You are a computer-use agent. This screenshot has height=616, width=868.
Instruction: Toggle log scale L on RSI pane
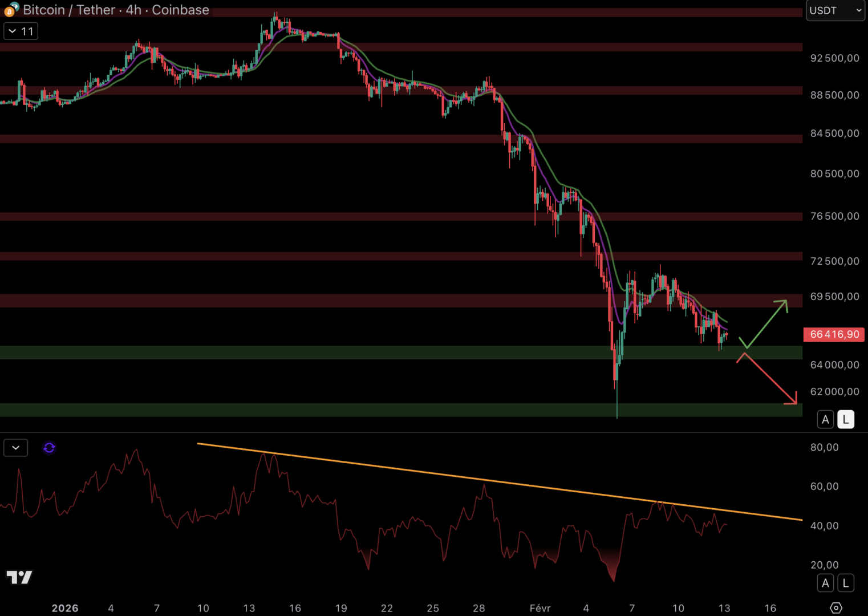[846, 583]
